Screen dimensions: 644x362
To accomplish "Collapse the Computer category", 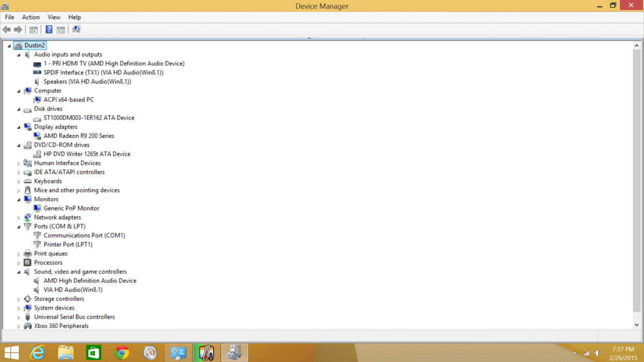I will [x=19, y=91].
